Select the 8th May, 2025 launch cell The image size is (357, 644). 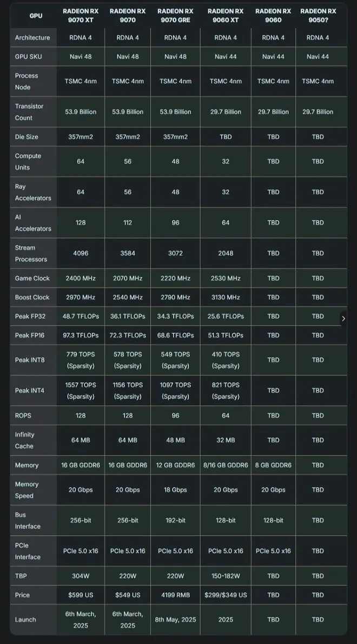click(175, 619)
